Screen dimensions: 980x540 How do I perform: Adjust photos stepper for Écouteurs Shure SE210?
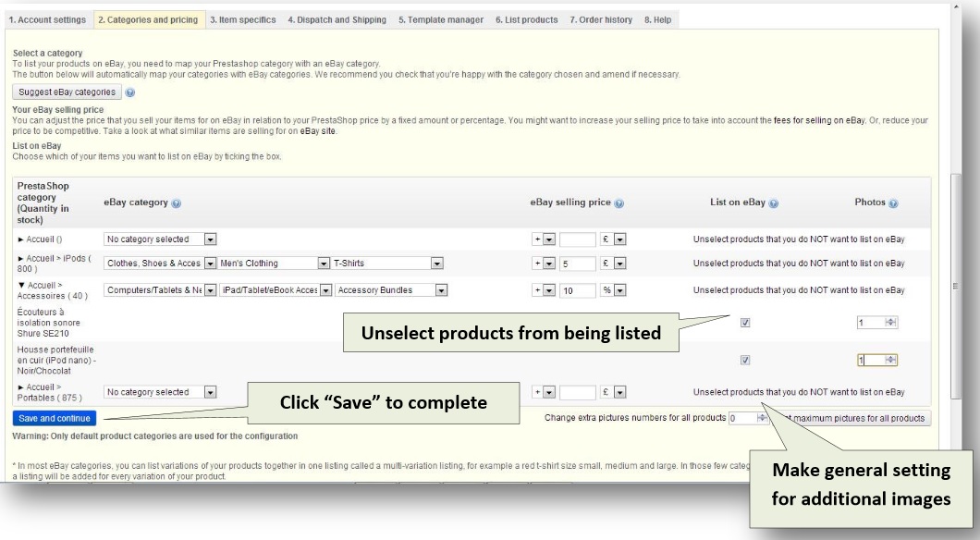click(890, 323)
